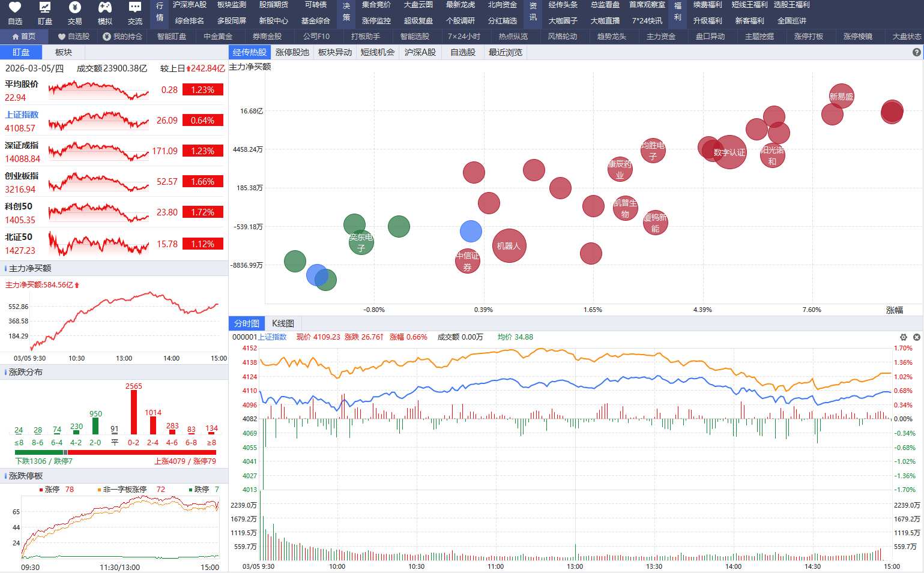
Task: Open the 交流 chat bubble icon
Action: (x=135, y=8)
